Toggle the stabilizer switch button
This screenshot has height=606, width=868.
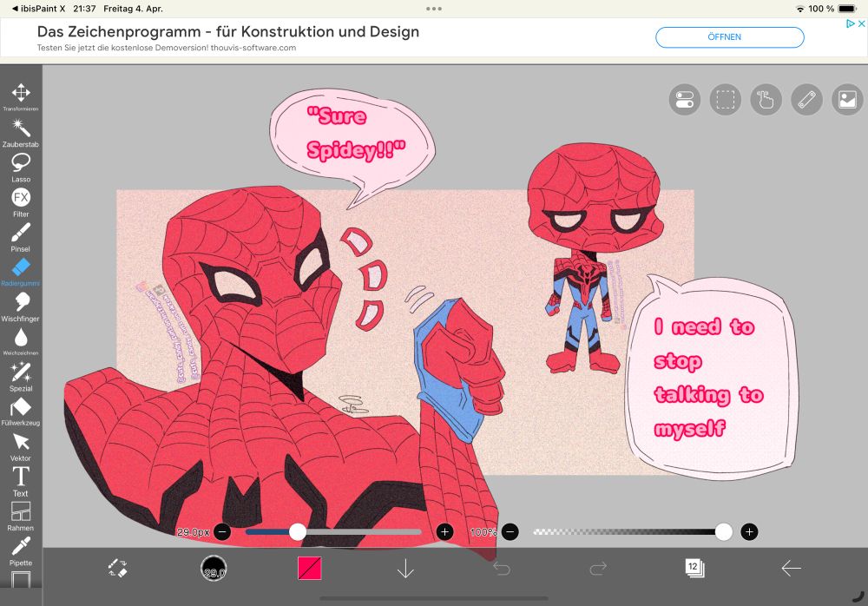pos(685,100)
